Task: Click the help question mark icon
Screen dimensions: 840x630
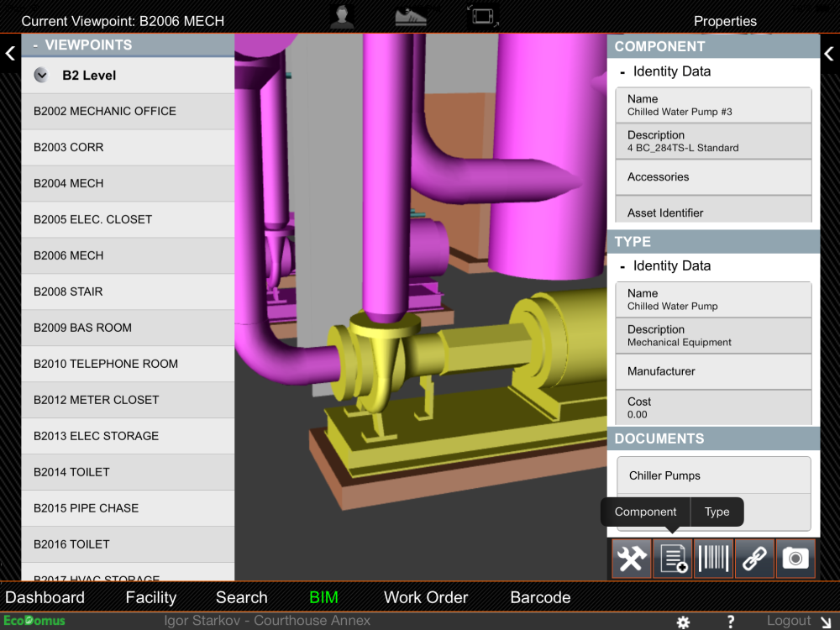Action: (730, 622)
